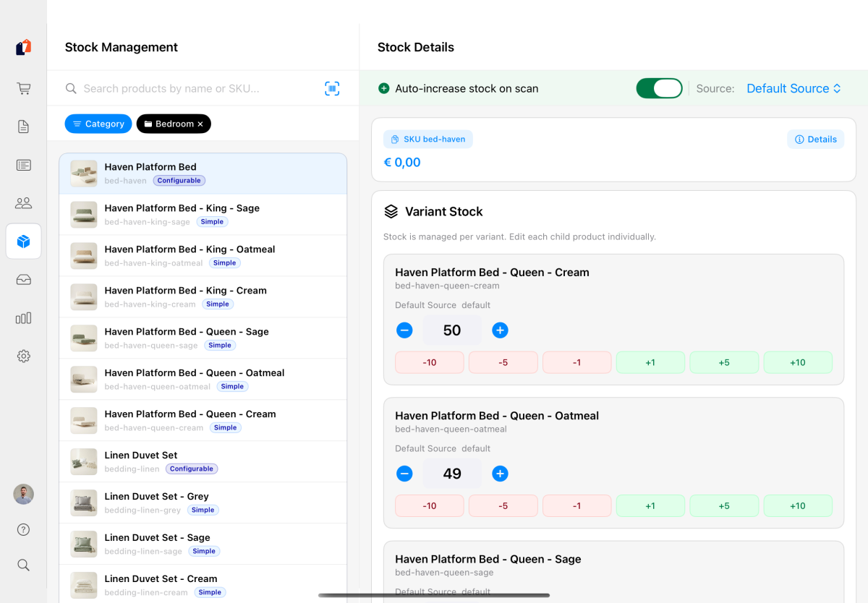The height and width of the screenshot is (603, 868).
Task: Increase Queen - Oatmeal stock with plus button
Action: pyautogui.click(x=500, y=474)
